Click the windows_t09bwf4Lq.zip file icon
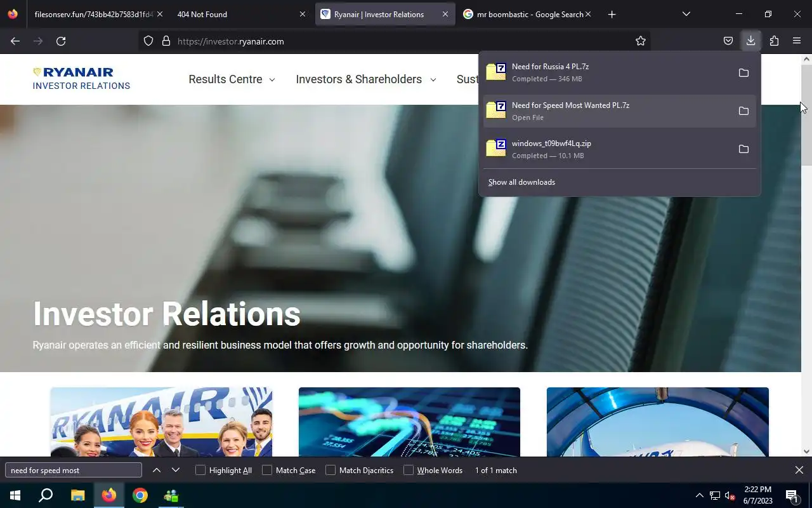The image size is (812, 508). click(x=496, y=149)
